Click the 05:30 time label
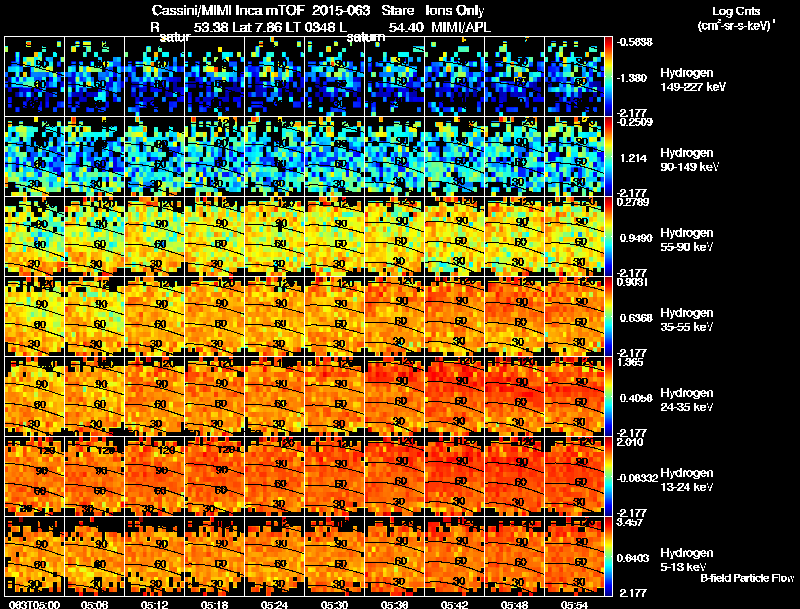 [335, 605]
